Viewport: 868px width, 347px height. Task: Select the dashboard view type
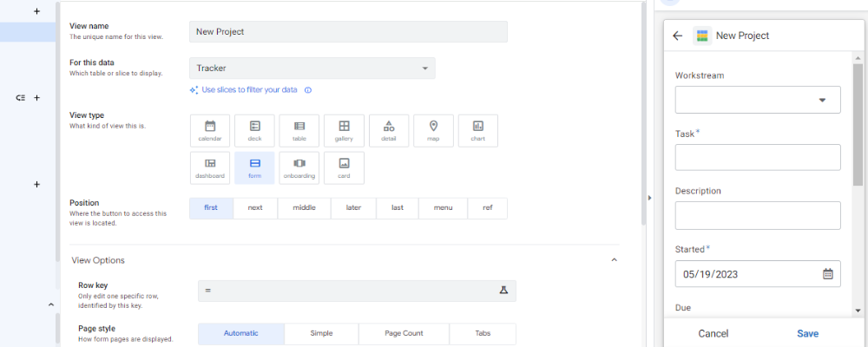[210, 167]
